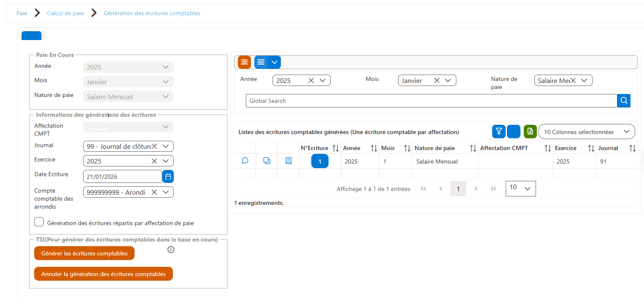Click the document details icon in row
Image resolution: width=644 pixels, height=298 pixels.
pyautogui.click(x=288, y=161)
